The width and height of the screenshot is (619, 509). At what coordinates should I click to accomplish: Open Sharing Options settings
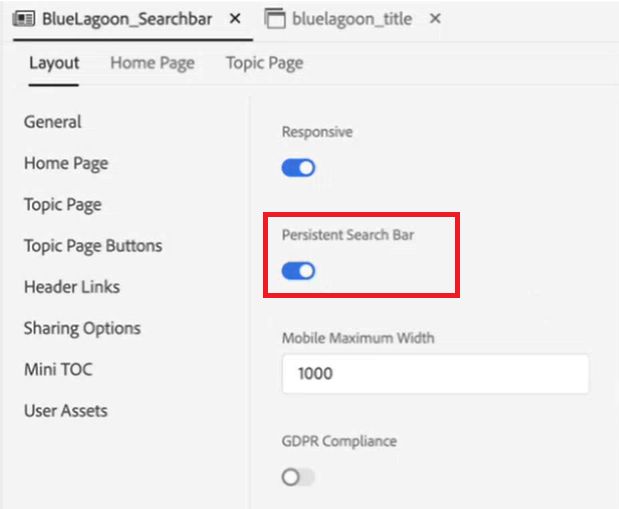tap(82, 328)
